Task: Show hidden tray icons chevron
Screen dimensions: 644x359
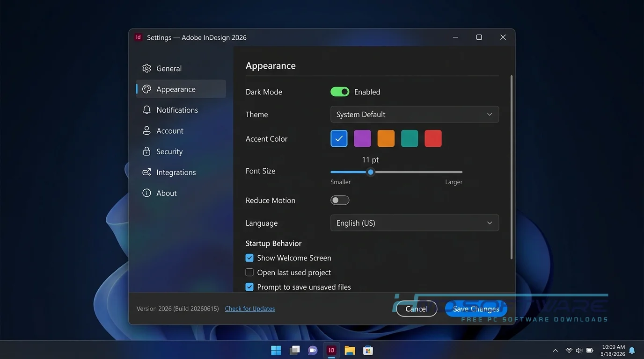Action: click(x=555, y=351)
